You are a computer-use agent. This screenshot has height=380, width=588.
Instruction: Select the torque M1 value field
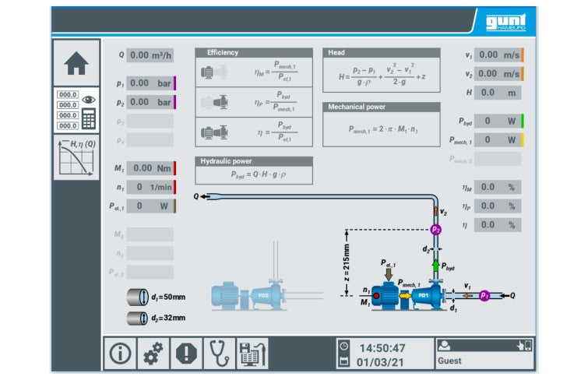click(x=150, y=167)
